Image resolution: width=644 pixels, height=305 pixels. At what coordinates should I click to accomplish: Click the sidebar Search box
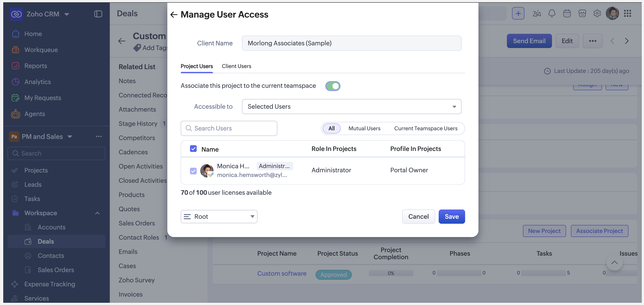click(56, 153)
